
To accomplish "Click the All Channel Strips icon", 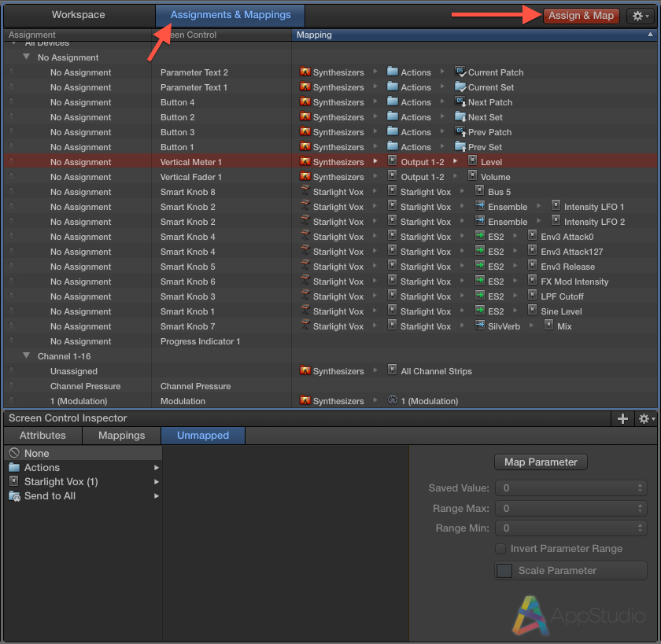I will pyautogui.click(x=393, y=370).
